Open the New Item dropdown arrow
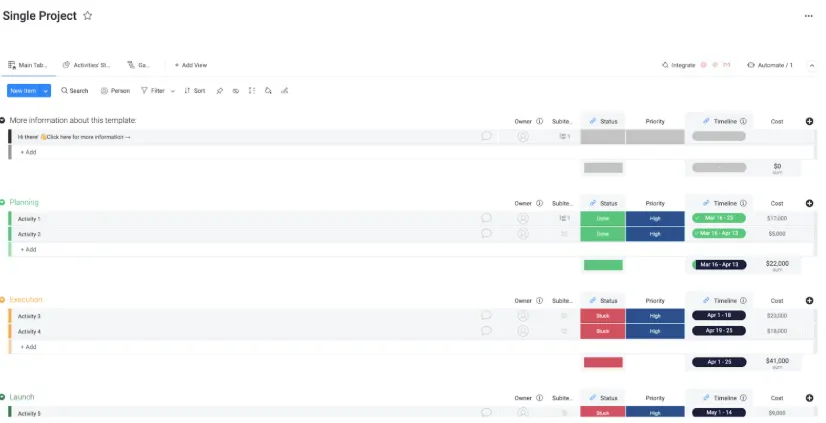The image size is (826, 423). coord(46,91)
